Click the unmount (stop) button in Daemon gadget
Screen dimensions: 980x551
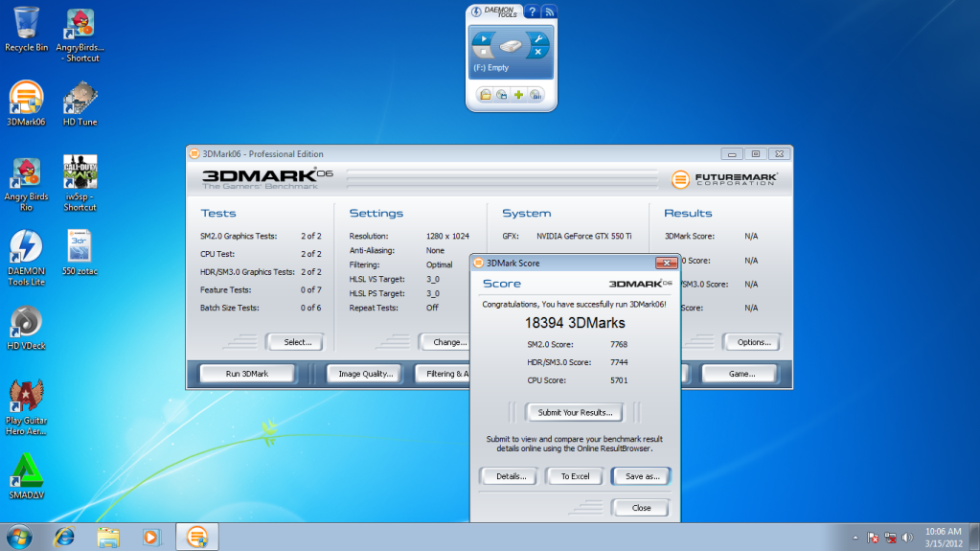483,53
